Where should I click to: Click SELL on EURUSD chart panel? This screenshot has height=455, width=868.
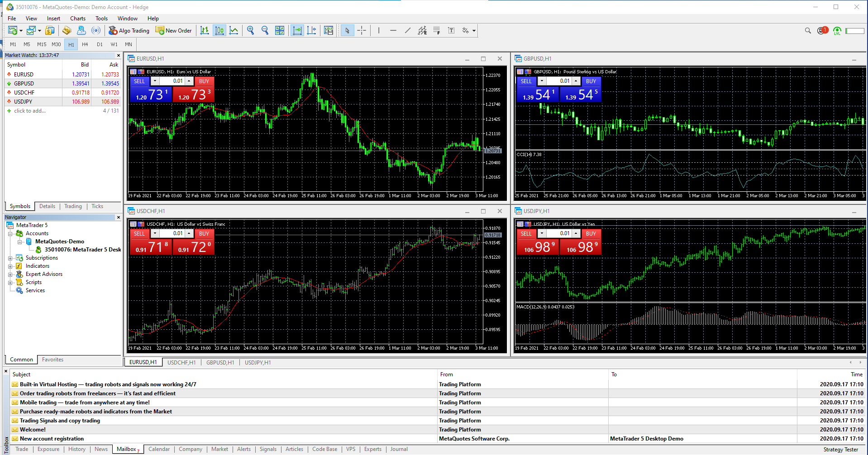tap(139, 81)
